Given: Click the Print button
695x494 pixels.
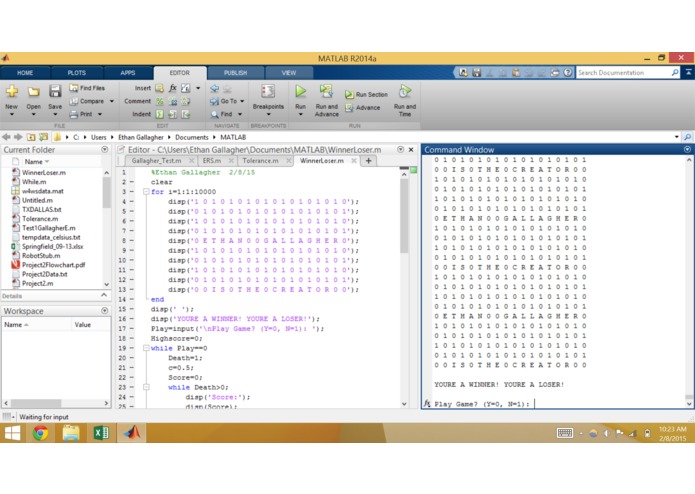Looking at the screenshot, I should tap(82, 114).
